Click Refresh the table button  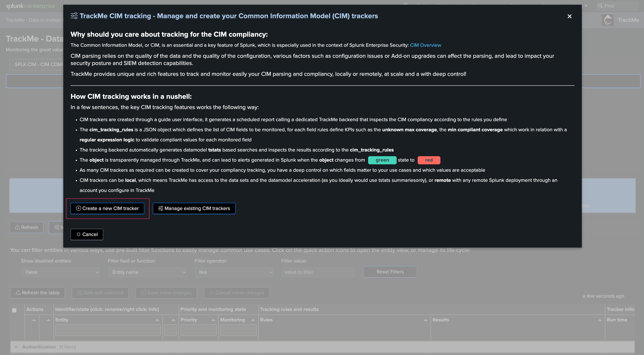point(37,293)
